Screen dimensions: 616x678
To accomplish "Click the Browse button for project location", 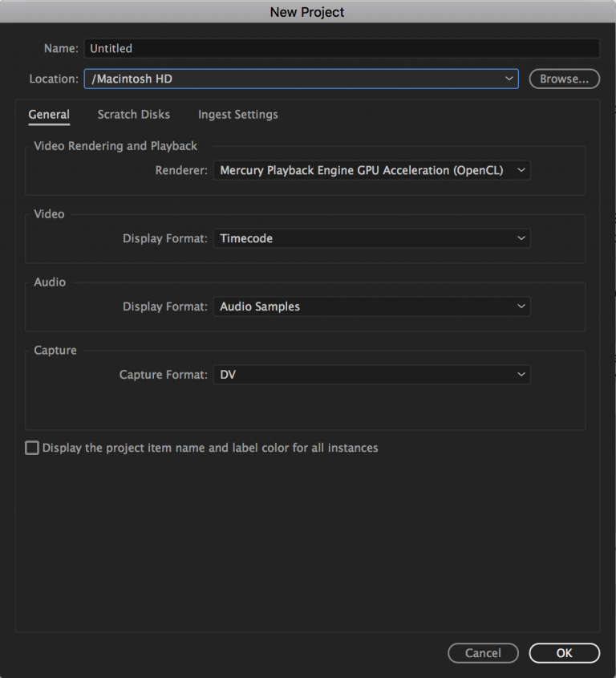I will pos(564,79).
